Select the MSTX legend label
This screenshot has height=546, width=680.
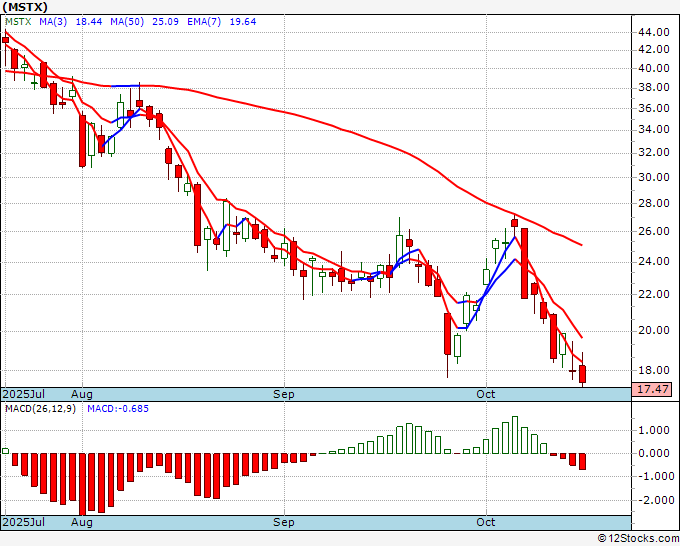point(18,22)
